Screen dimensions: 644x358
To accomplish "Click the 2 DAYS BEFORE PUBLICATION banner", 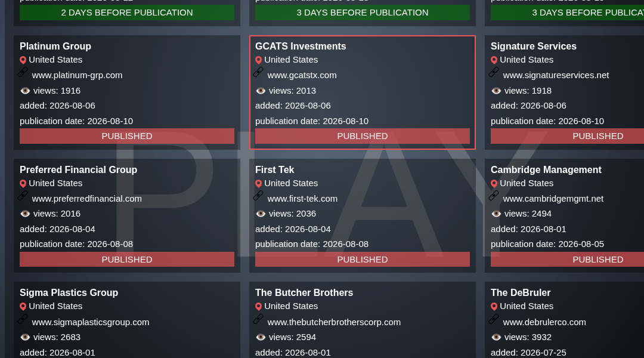I will [x=127, y=13].
